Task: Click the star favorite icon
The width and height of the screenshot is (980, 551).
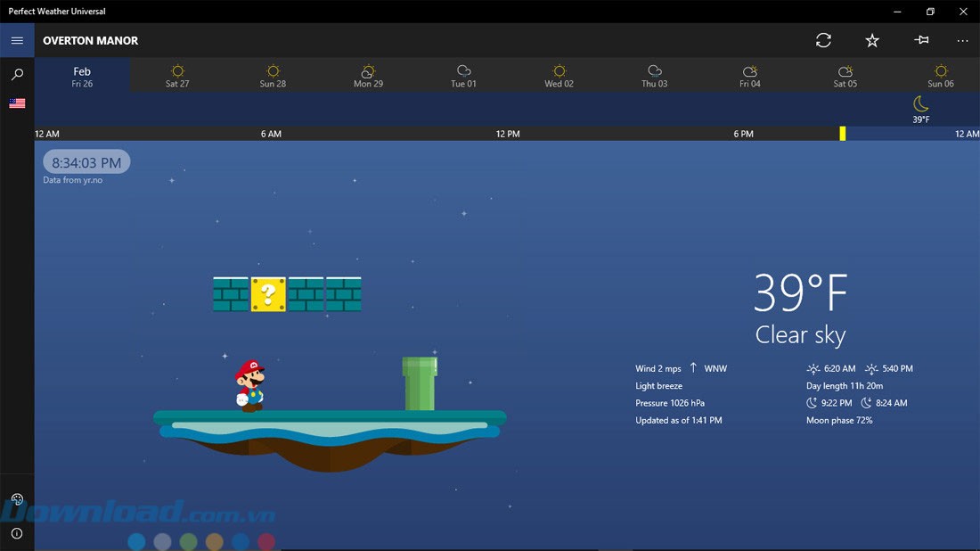Action: [872, 40]
